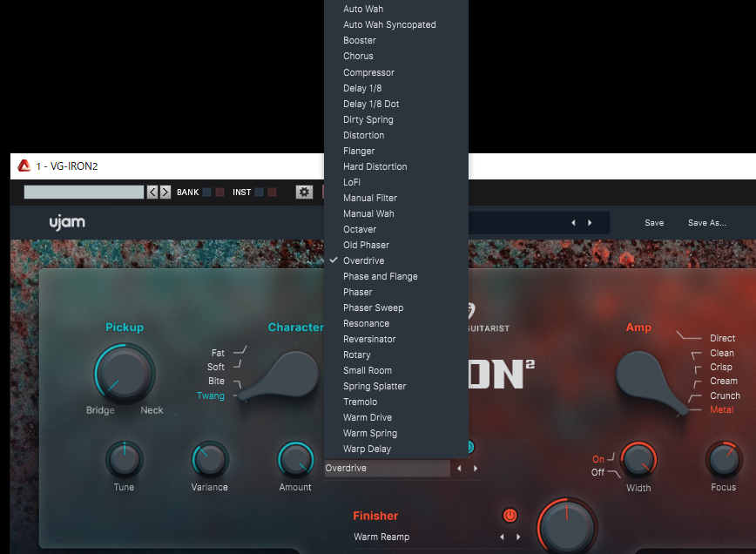Image resolution: width=756 pixels, height=554 pixels.
Task: Set Character to Fat
Action: [x=218, y=353]
